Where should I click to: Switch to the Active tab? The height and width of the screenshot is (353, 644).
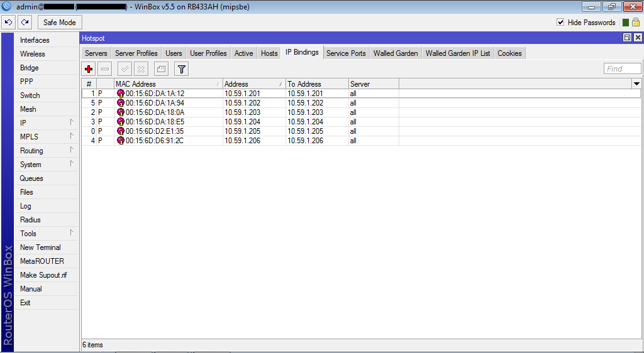pos(243,53)
